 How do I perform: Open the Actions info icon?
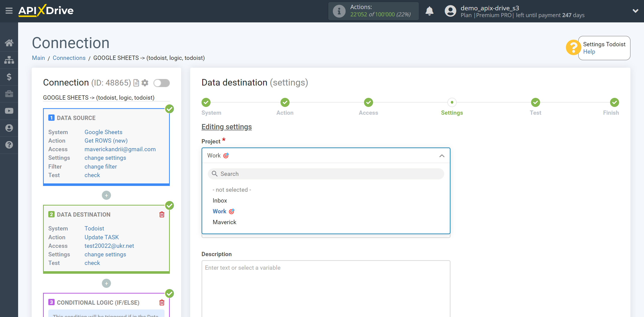(339, 11)
